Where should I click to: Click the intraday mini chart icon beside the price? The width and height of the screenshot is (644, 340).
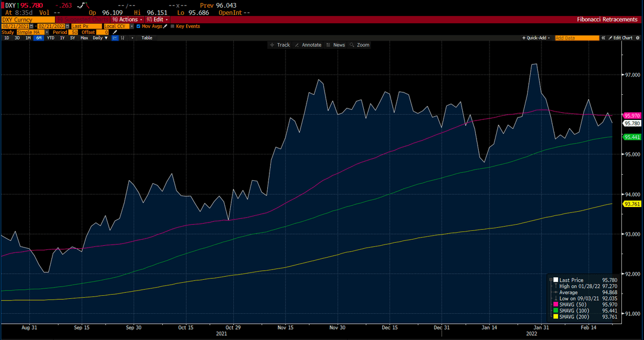pyautogui.click(x=84, y=5)
